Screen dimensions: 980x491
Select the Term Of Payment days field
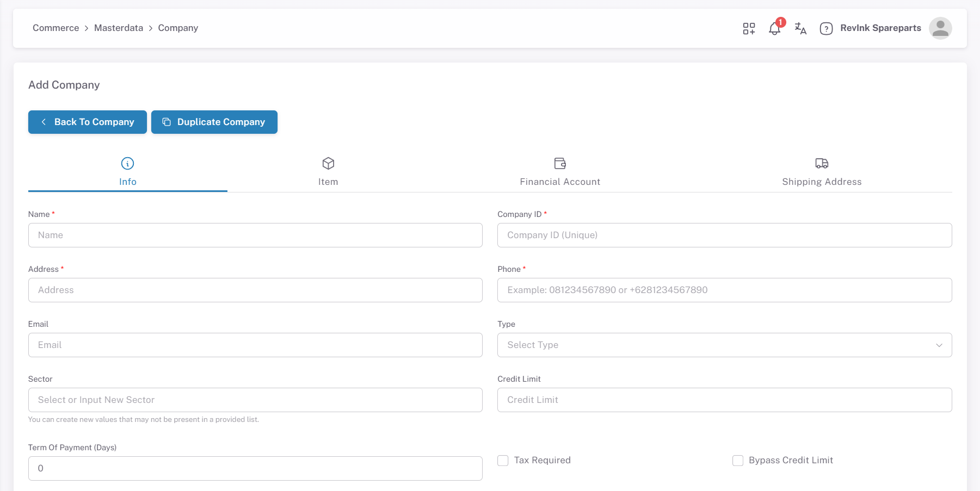[255, 468]
